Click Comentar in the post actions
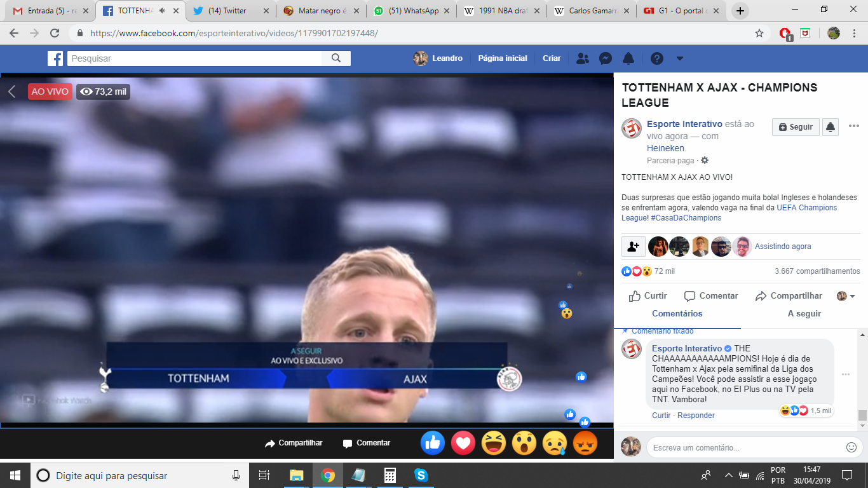This screenshot has width=868, height=488. (x=711, y=296)
